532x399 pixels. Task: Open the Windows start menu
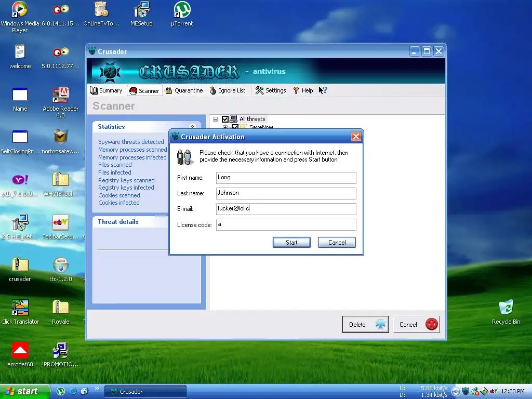pyautogui.click(x=24, y=391)
